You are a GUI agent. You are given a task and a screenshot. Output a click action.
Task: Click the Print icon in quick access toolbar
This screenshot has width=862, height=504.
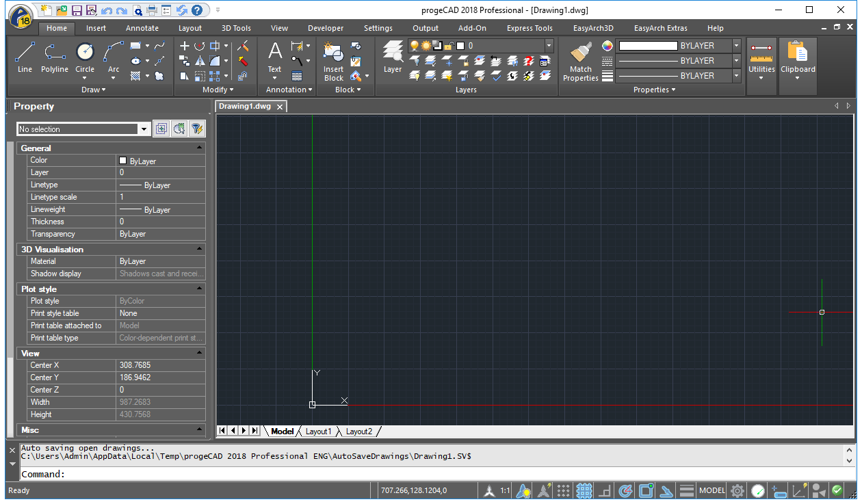coord(152,10)
